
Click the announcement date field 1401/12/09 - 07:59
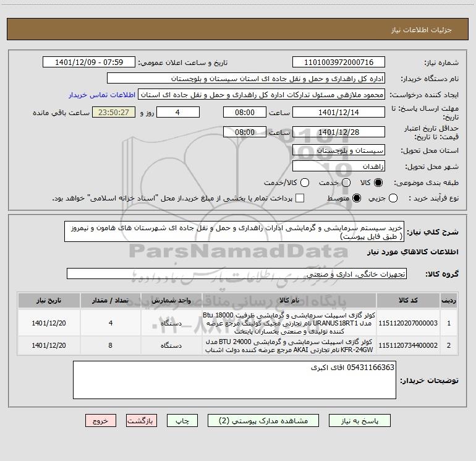89,62
